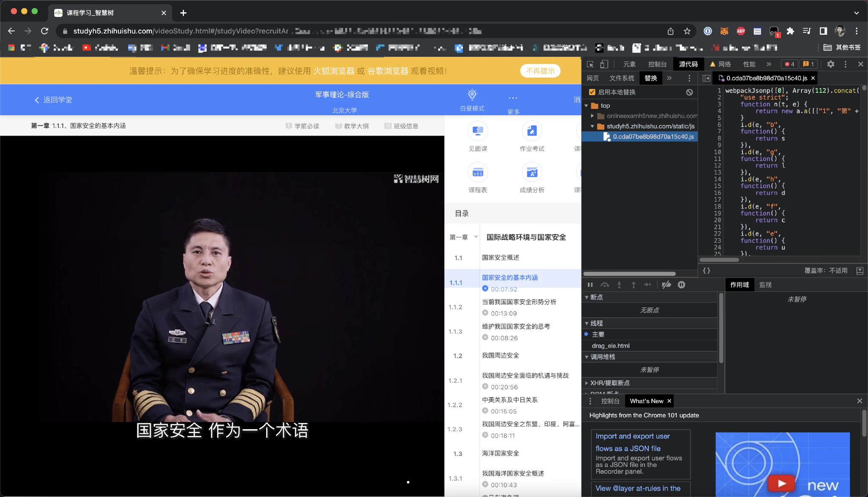Collapse the top folder in the file tree
Viewport: 868px width, 497px height.
[x=587, y=106]
